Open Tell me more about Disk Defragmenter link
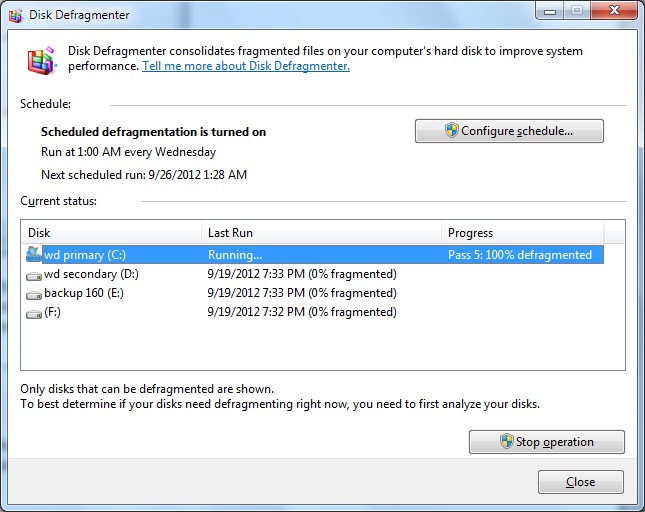 click(x=246, y=66)
